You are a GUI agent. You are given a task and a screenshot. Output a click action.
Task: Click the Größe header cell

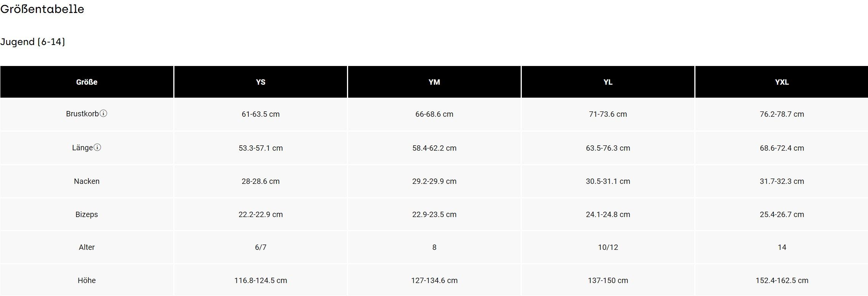point(87,82)
